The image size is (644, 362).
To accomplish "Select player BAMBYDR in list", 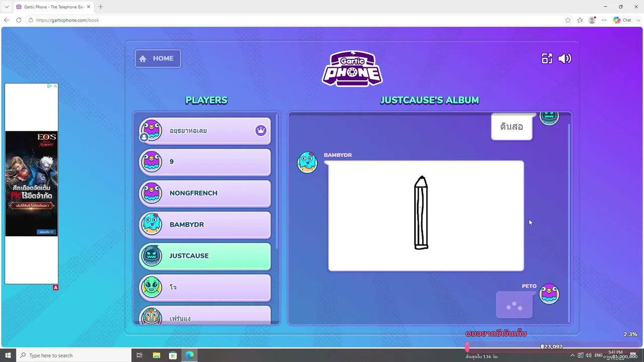I will [x=205, y=225].
